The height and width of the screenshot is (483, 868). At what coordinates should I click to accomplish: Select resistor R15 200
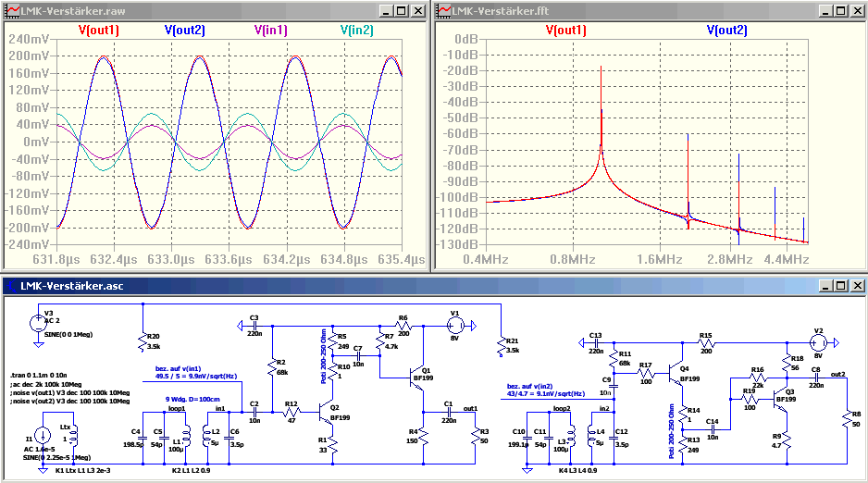pos(706,343)
